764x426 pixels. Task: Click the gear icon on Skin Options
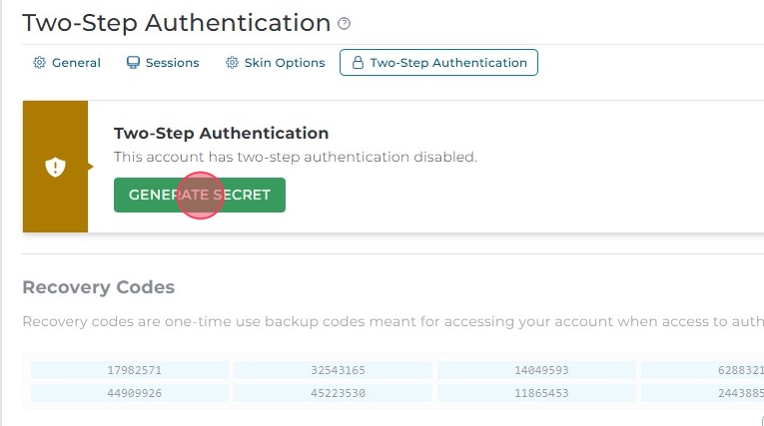(x=232, y=62)
